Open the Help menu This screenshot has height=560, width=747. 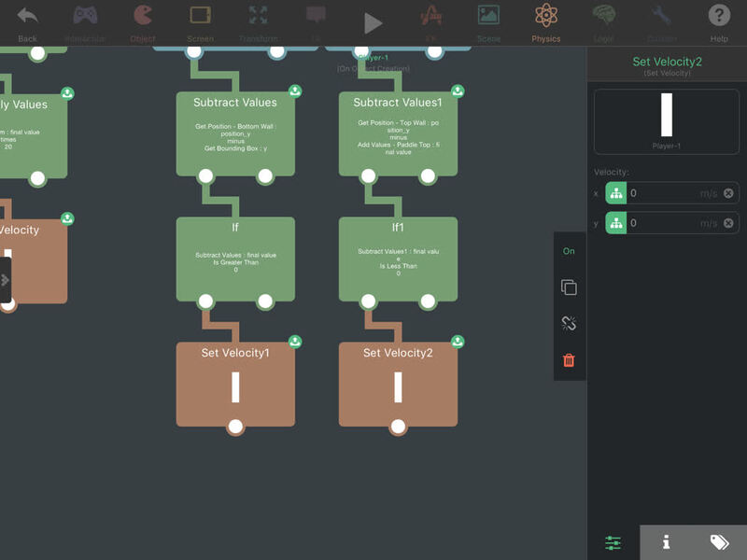[719, 22]
